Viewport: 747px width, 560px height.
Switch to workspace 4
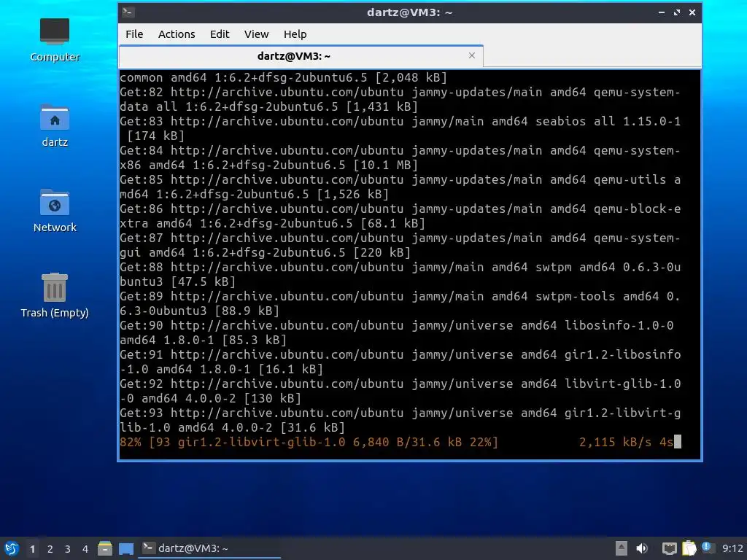pyautogui.click(x=85, y=549)
